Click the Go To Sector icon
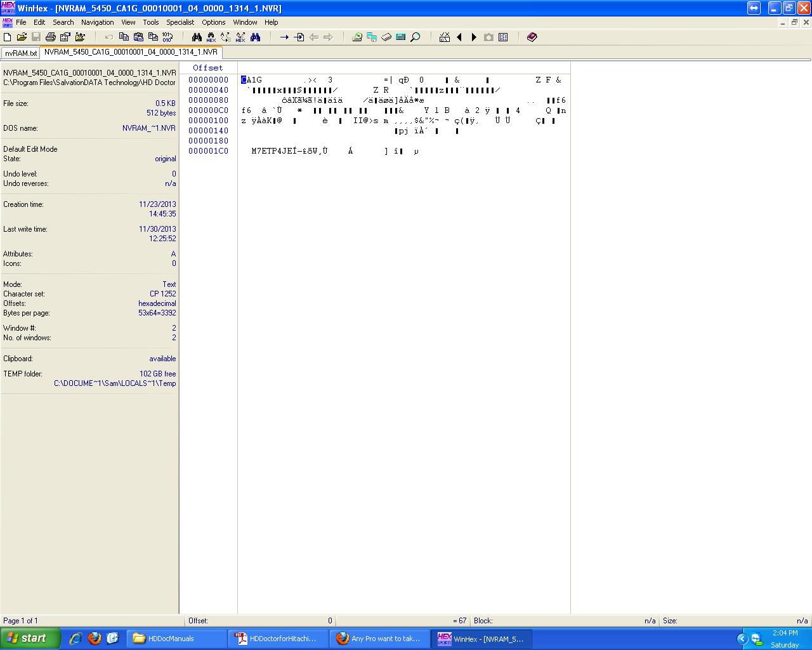 pyautogui.click(x=299, y=37)
